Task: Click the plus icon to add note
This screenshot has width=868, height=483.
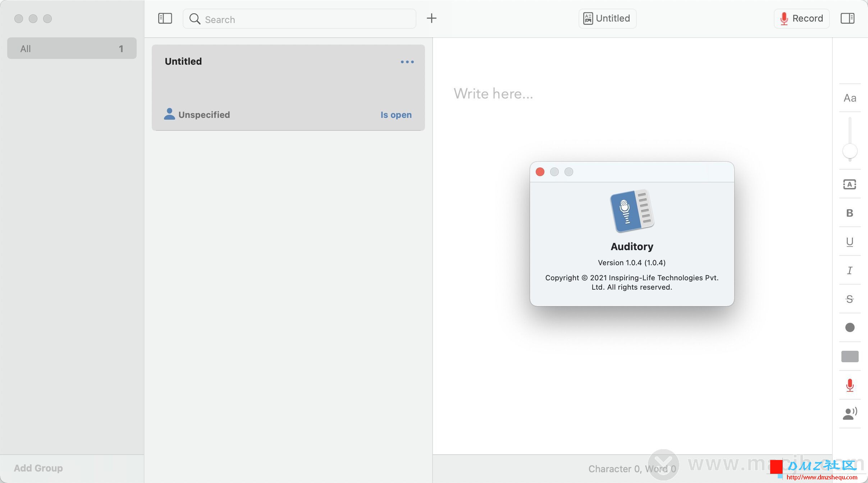Action: [431, 18]
